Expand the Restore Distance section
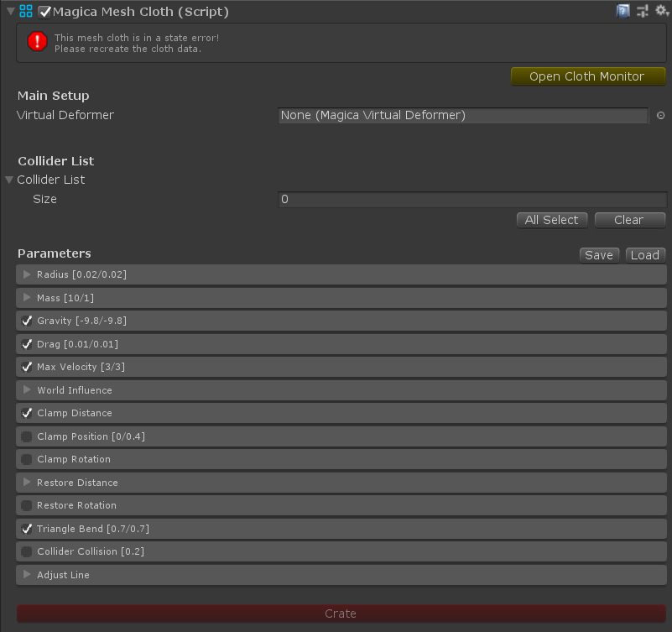The height and width of the screenshot is (632, 672). click(27, 483)
